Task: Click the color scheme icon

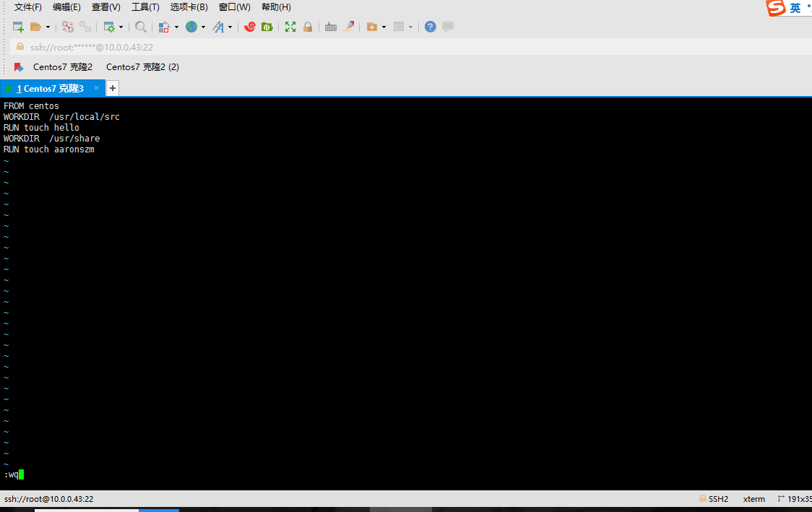Action: 164,27
